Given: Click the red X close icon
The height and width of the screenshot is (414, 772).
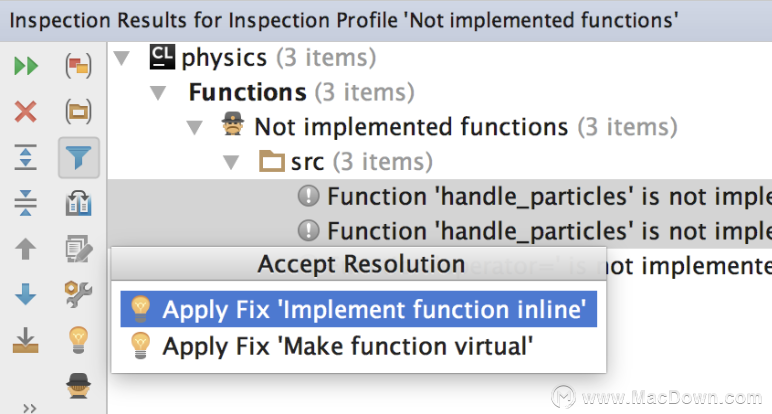Looking at the screenshot, I should click(26, 111).
